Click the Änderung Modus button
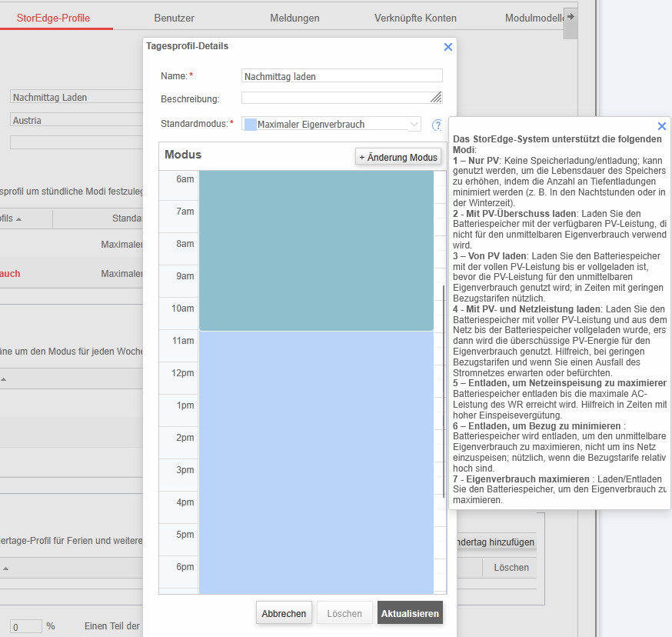 pos(398,157)
